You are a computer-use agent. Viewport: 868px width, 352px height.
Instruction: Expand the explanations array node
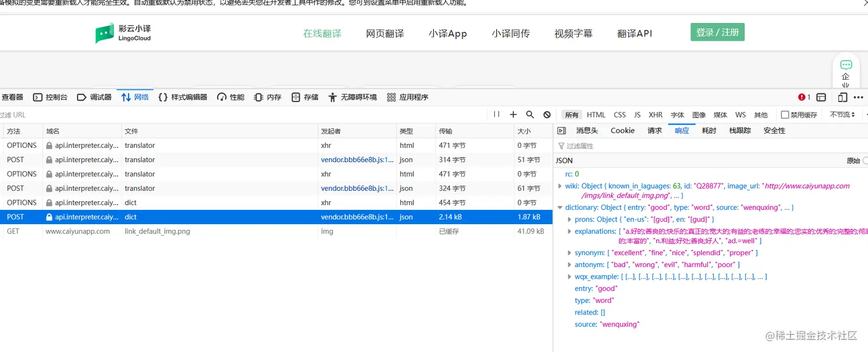[x=569, y=232]
